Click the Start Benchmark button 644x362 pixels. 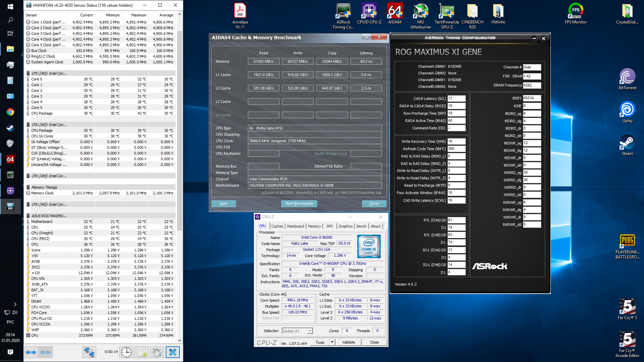(299, 203)
